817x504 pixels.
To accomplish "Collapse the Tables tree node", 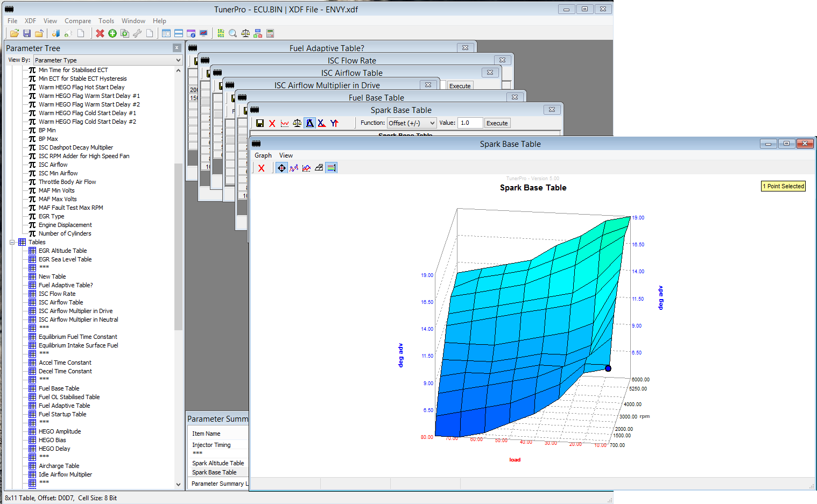I will point(12,242).
